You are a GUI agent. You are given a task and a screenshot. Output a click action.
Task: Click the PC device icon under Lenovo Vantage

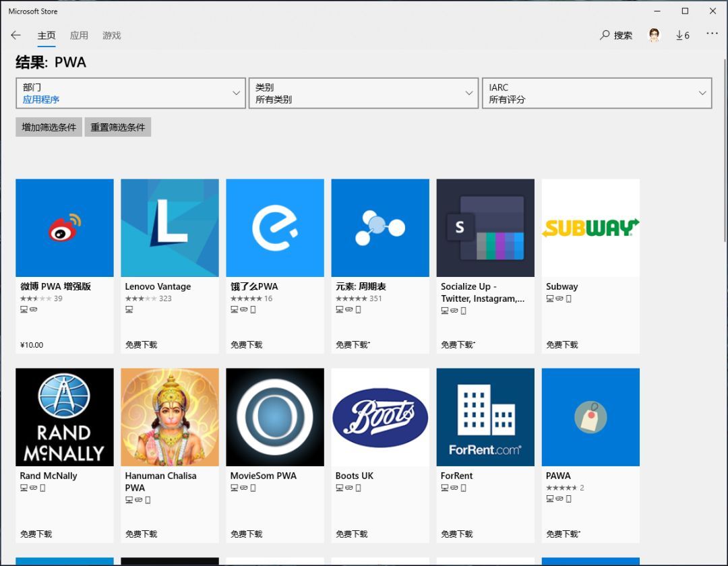pyautogui.click(x=129, y=309)
